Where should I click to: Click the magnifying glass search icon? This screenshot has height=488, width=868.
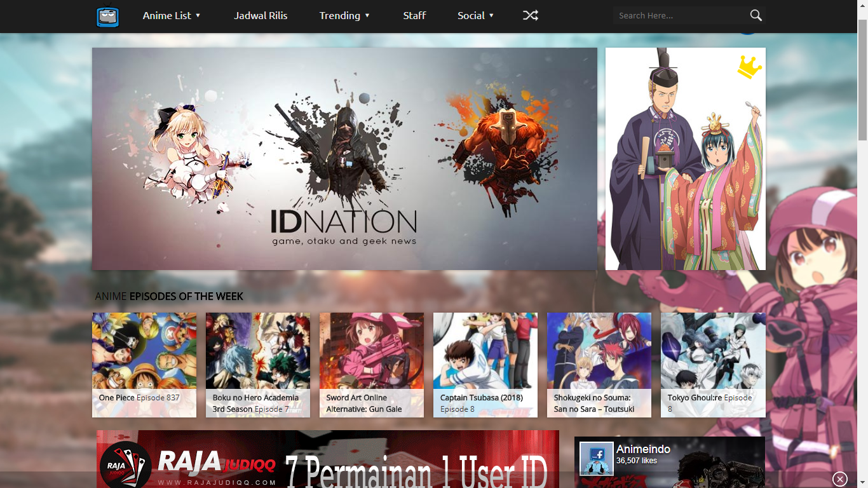point(756,15)
